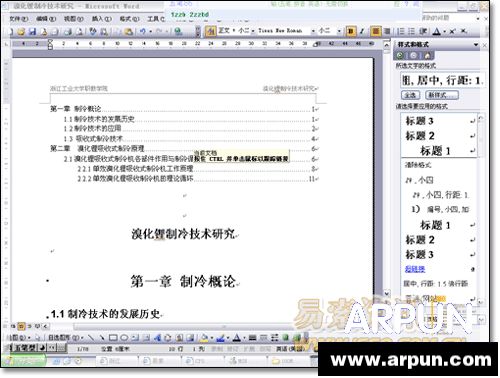500x378 pixels.
Task: Click the Print icon in standard toolbar
Action: (x=68, y=32)
